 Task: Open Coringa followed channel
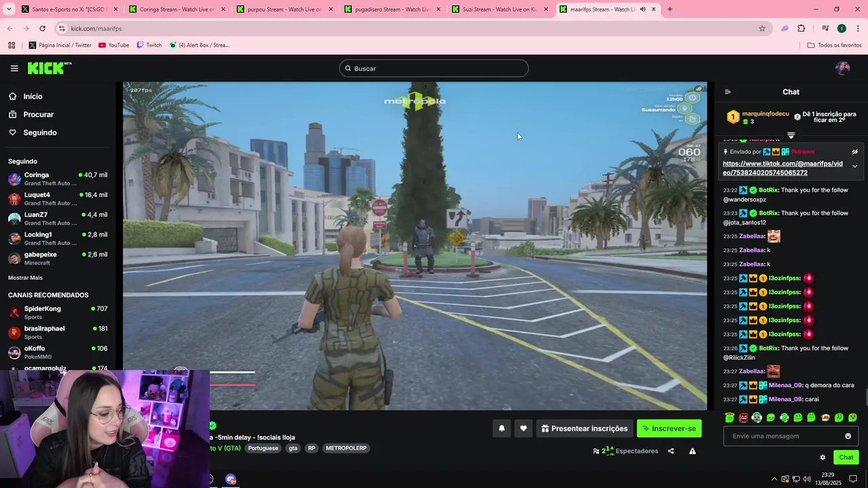[58, 179]
